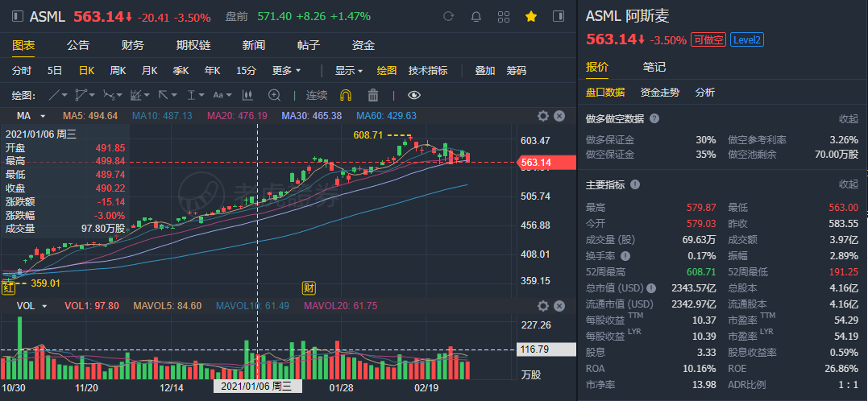Click the sidebar panel icon beside ASML ticker
Image resolution: width=868 pixels, height=401 pixels.
18,17
